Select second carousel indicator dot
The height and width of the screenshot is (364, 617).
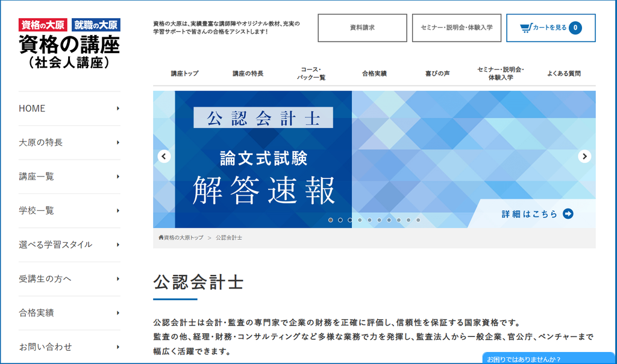tap(340, 220)
